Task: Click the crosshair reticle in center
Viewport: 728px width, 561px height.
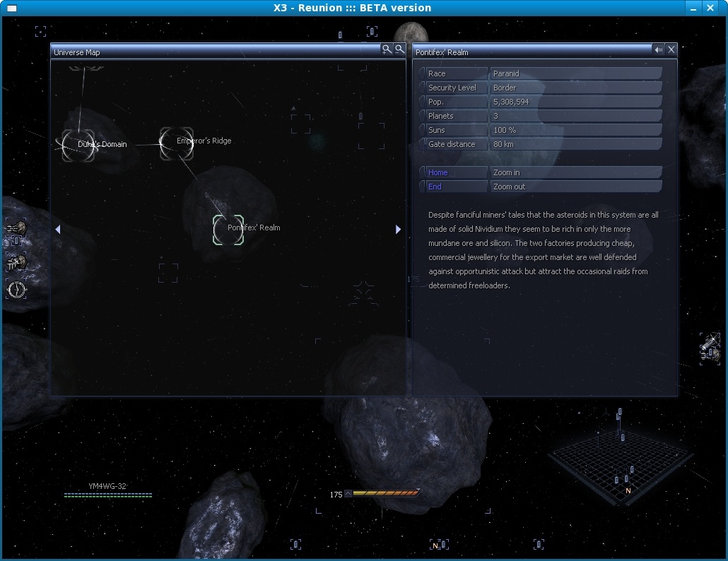Action: [x=363, y=294]
